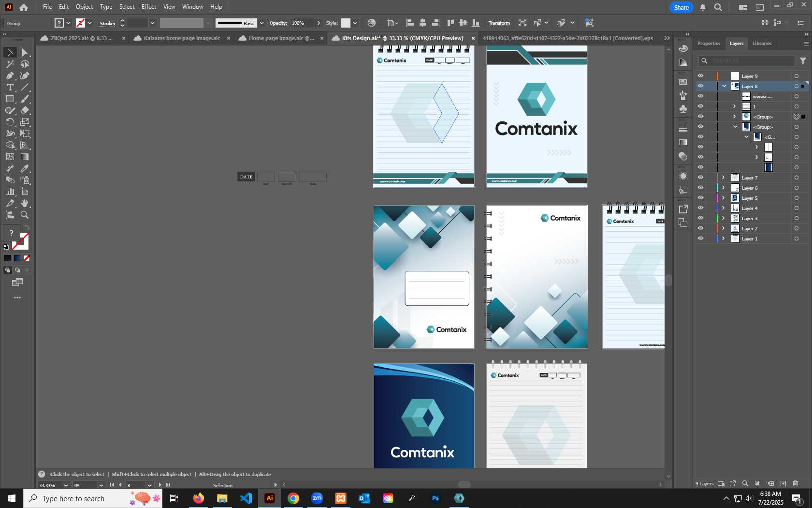Click the Transform link in control bar
The width and height of the screenshot is (812, 508).
[499, 23]
